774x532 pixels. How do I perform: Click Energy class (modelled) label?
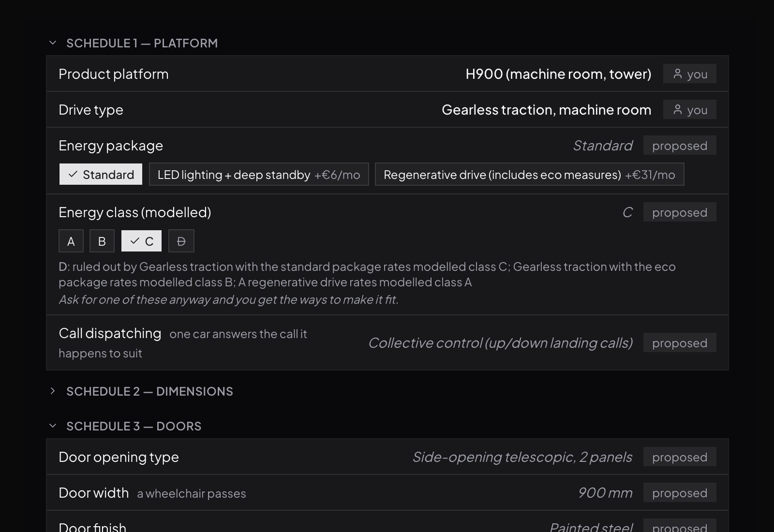pos(135,212)
